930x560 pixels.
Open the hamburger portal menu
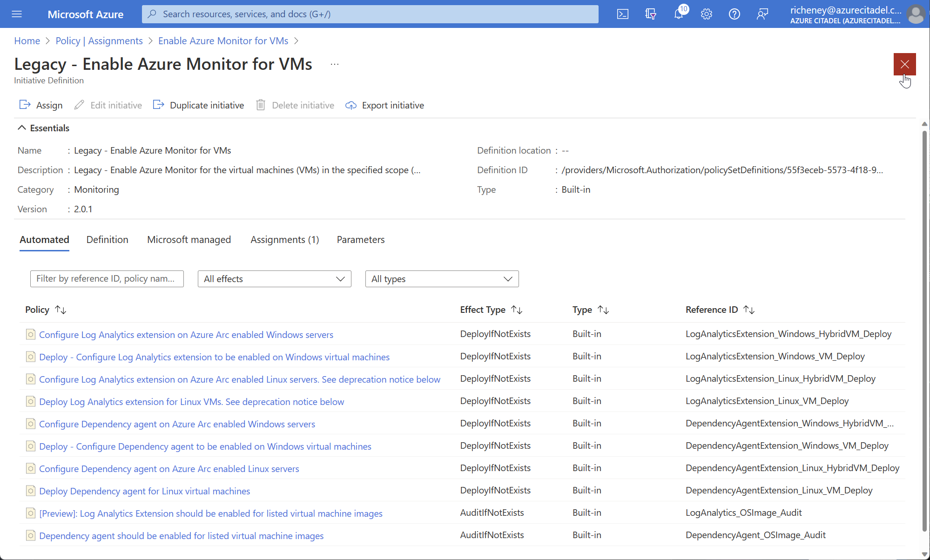[17, 14]
